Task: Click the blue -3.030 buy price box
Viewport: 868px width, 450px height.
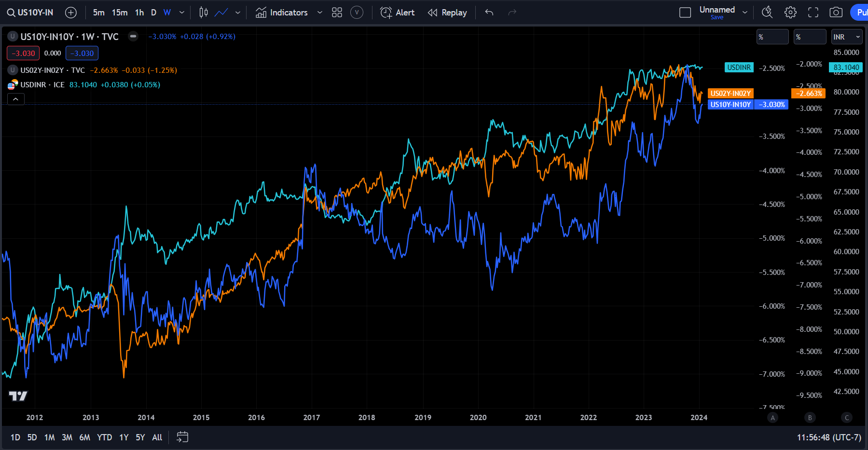Action: click(x=82, y=53)
